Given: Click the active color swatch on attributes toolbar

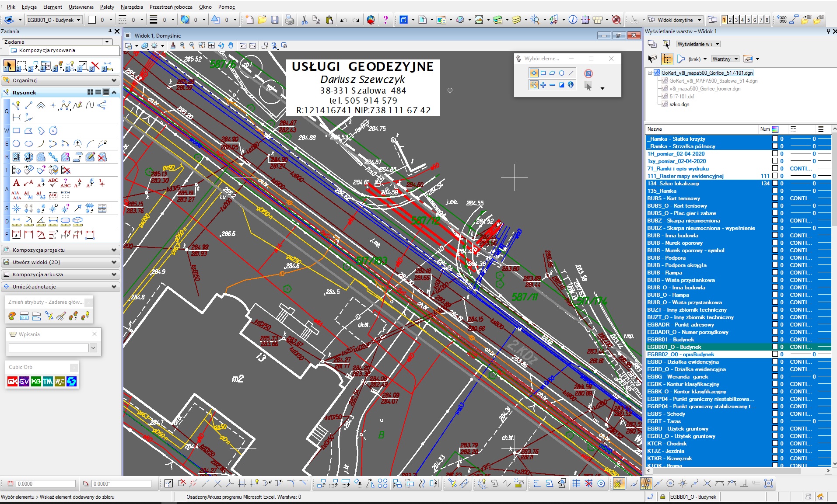Looking at the screenshot, I should coord(92,20).
